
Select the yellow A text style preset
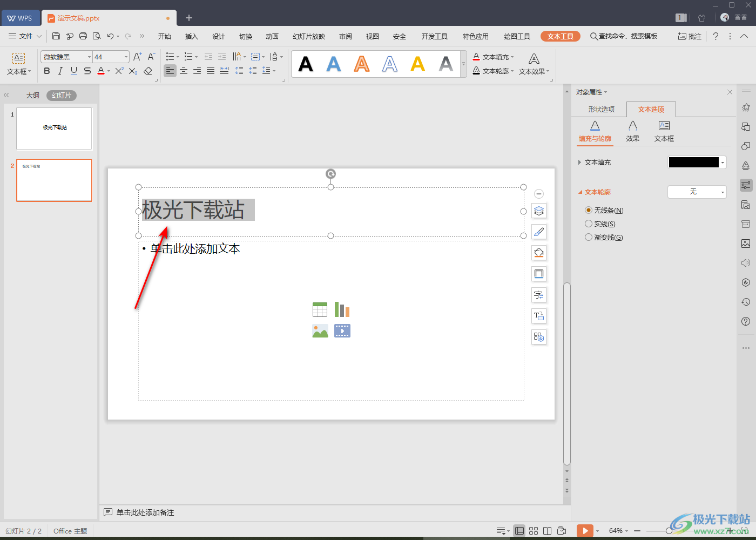[418, 64]
